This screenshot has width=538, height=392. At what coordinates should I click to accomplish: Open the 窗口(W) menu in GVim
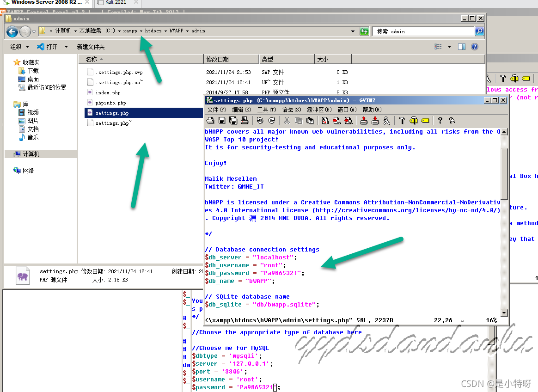(x=347, y=110)
